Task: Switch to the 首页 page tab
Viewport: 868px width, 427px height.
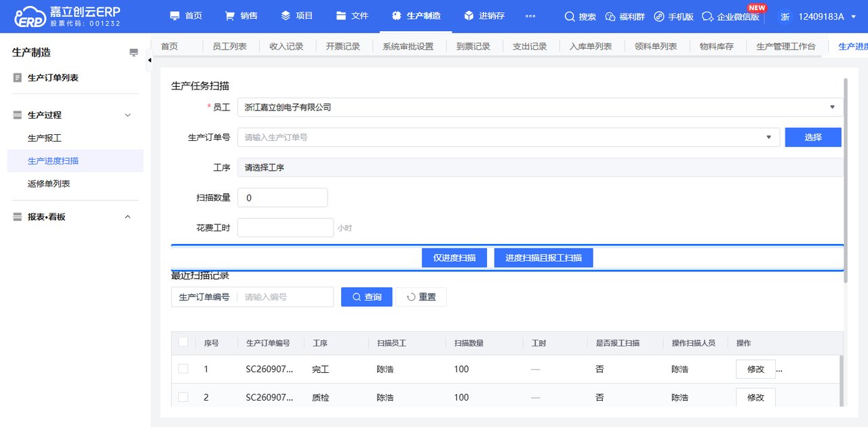Action: (x=170, y=46)
